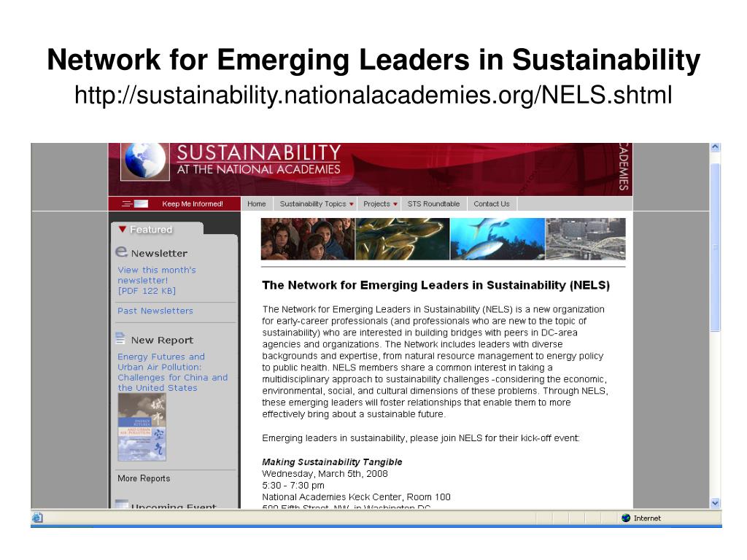
Task: Open the Projects dropdown arrow
Action: pyautogui.click(x=395, y=204)
